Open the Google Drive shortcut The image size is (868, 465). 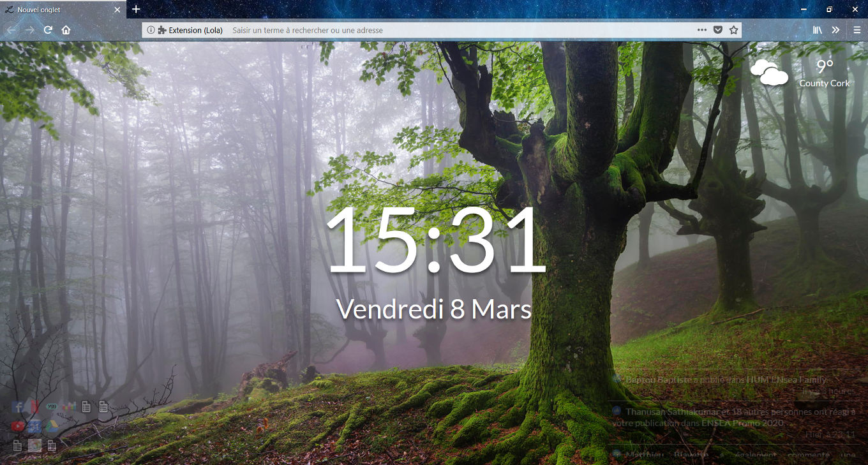[x=52, y=426]
